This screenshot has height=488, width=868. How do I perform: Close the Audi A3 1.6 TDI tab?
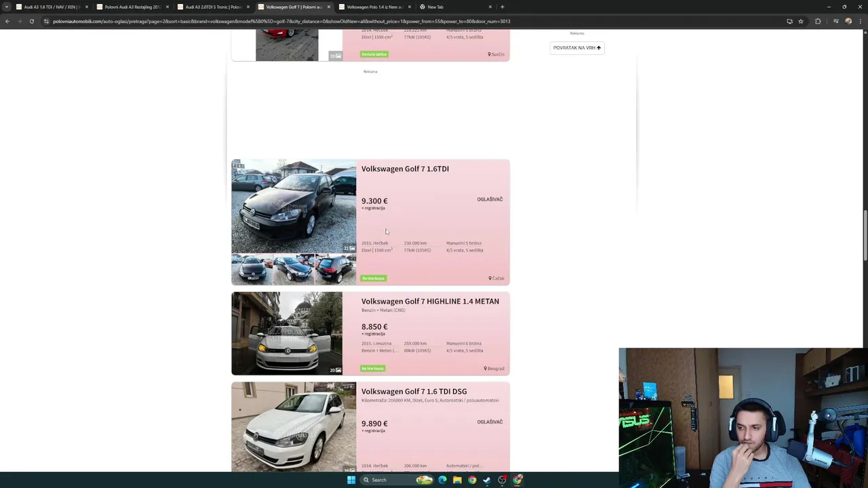86,7
